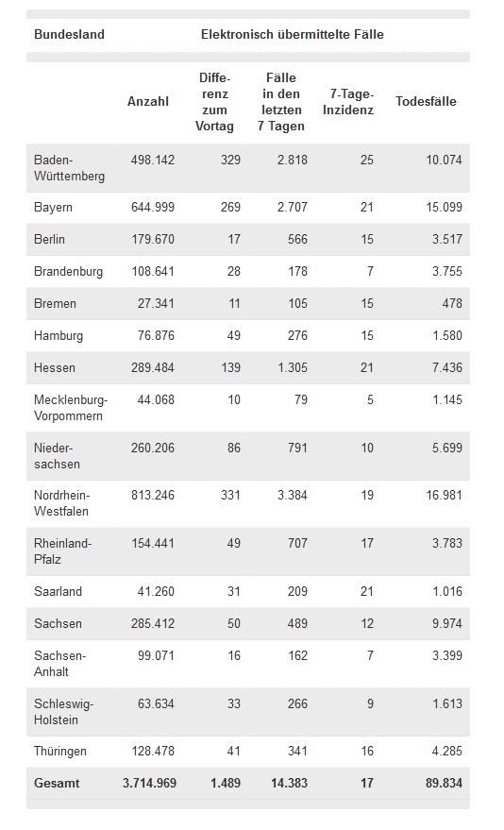504x830 pixels.
Task: Select the Rheinland-Pfalz row label
Action: point(62,551)
